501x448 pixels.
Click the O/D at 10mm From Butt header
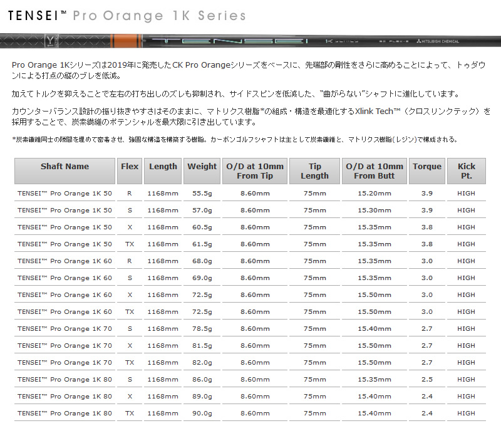pos(374,171)
